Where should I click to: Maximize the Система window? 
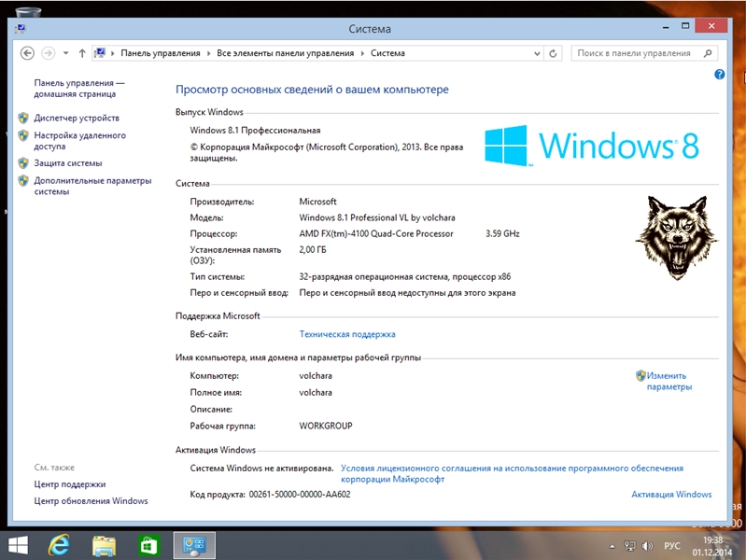pos(685,26)
